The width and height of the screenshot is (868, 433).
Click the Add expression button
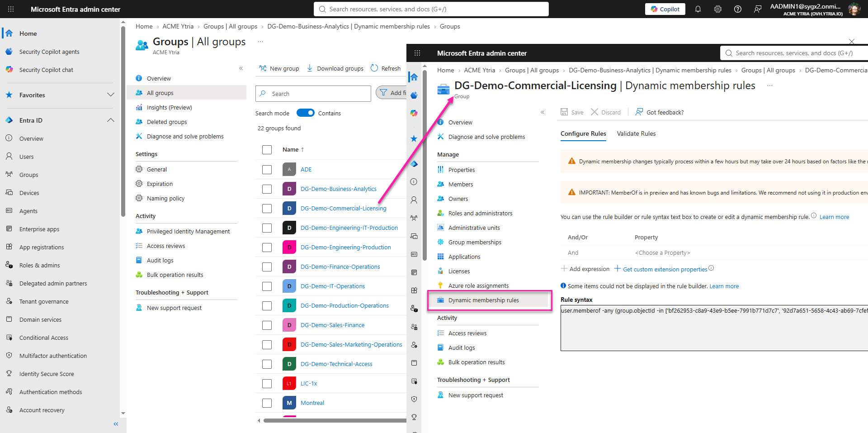(x=585, y=269)
